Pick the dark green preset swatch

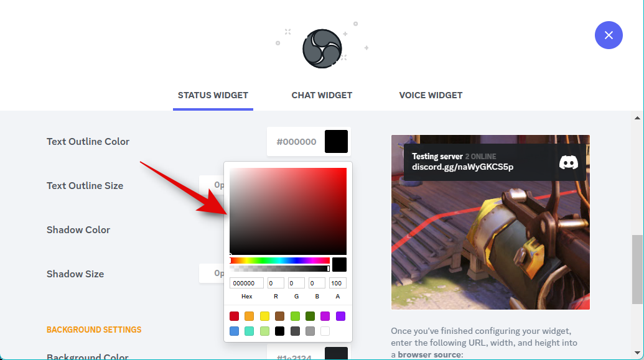point(310,316)
